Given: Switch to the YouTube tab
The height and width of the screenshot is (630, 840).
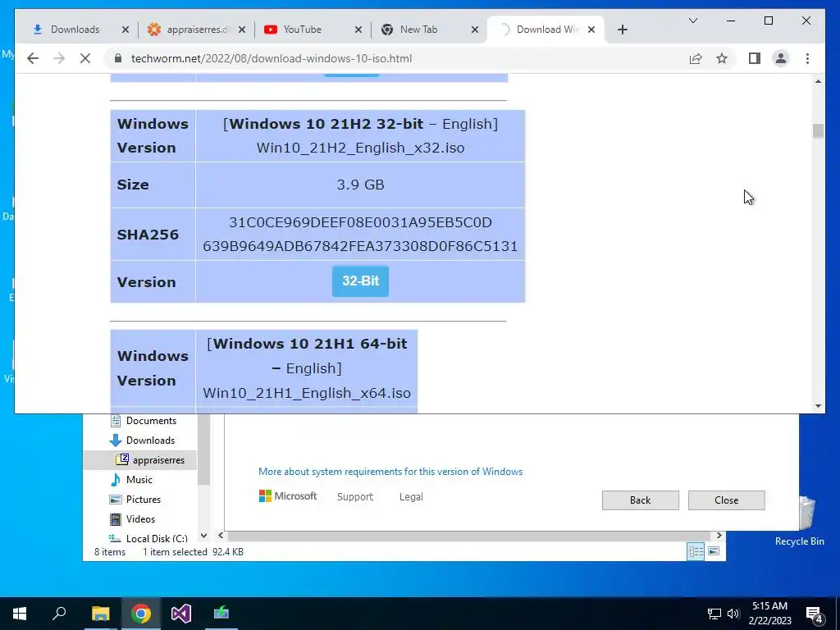Looking at the screenshot, I should [x=313, y=30].
